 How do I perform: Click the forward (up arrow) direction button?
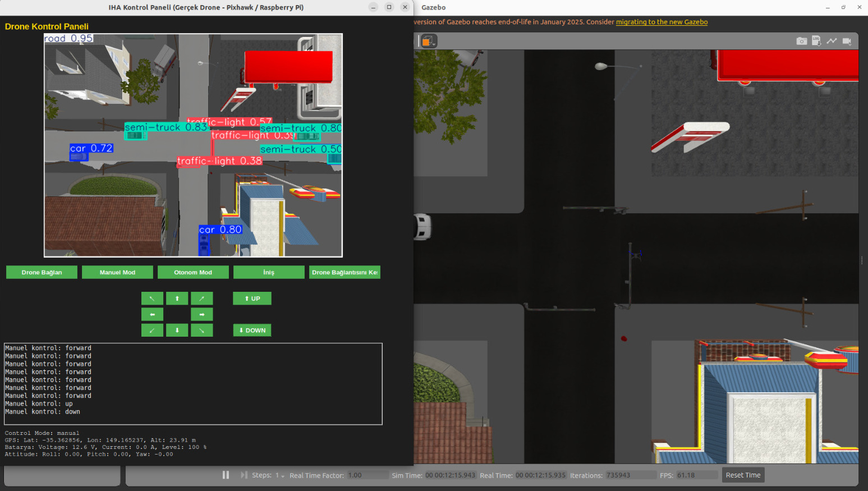pyautogui.click(x=177, y=299)
